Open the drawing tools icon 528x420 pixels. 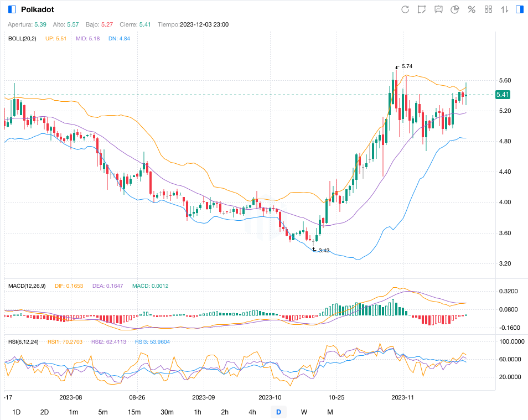(x=422, y=9)
